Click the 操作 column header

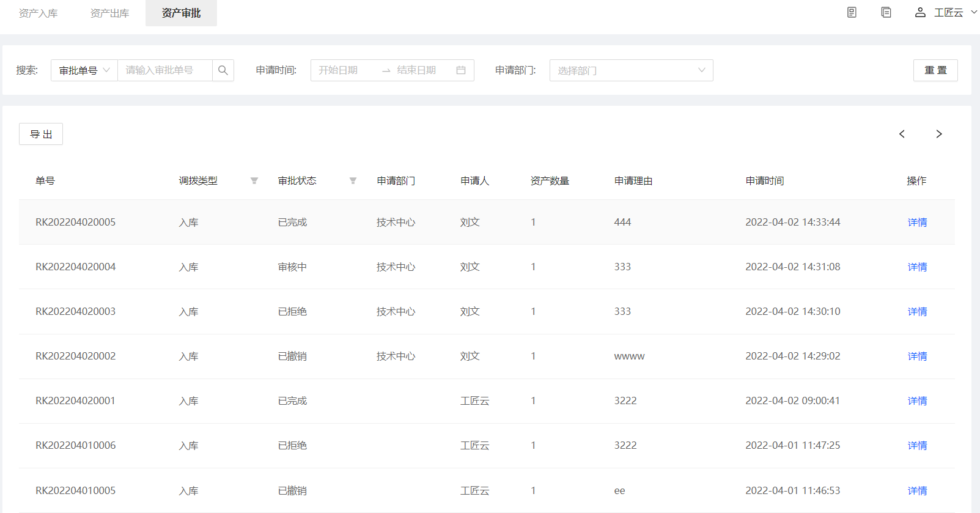[x=916, y=181]
